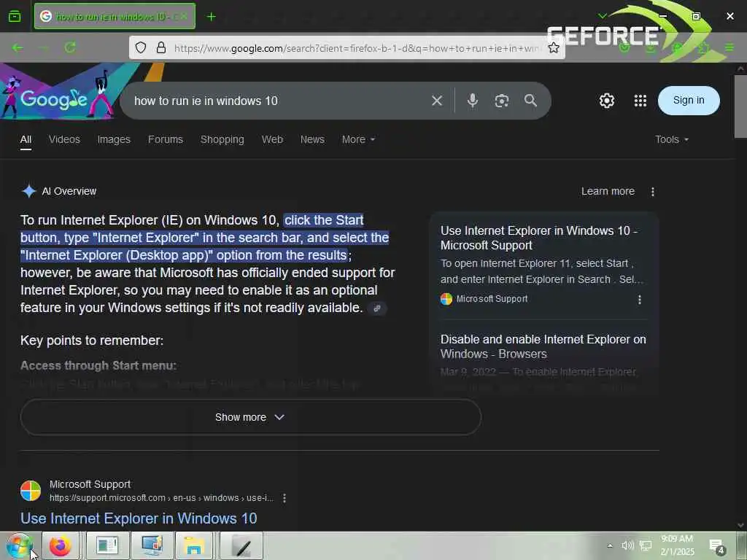Open a new tab with the plus button
The width and height of the screenshot is (747, 560).
[211, 17]
